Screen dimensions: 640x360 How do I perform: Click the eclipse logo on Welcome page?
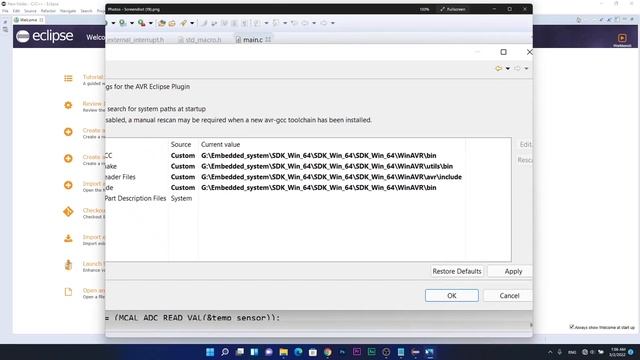point(45,36)
